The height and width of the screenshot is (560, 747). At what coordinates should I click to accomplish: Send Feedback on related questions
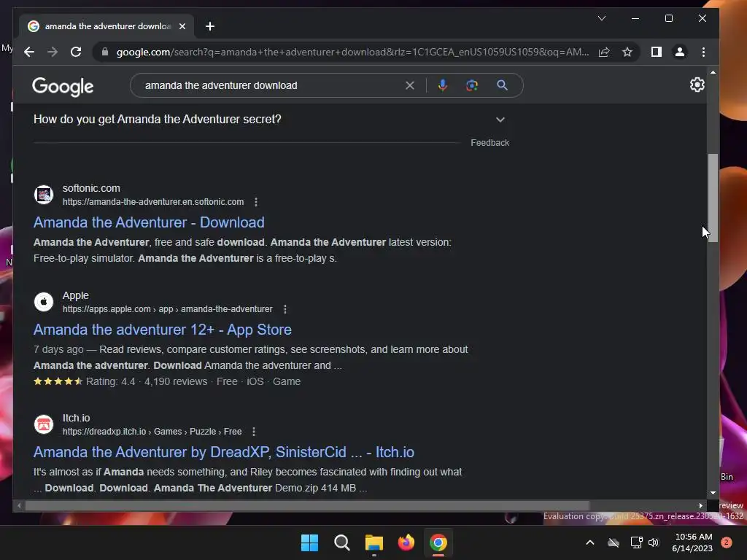click(x=489, y=143)
